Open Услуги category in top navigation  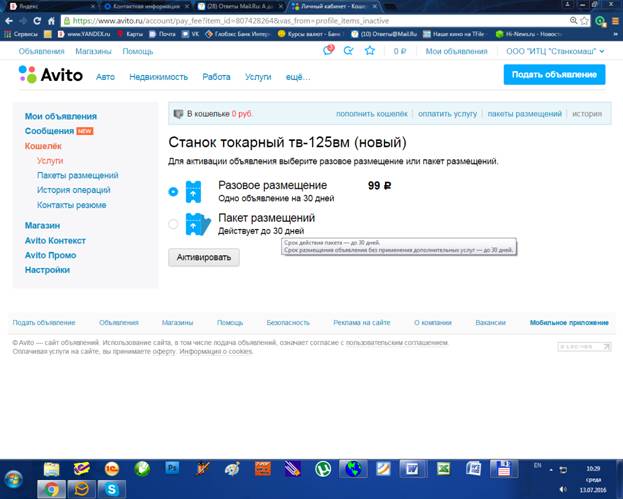coord(258,77)
